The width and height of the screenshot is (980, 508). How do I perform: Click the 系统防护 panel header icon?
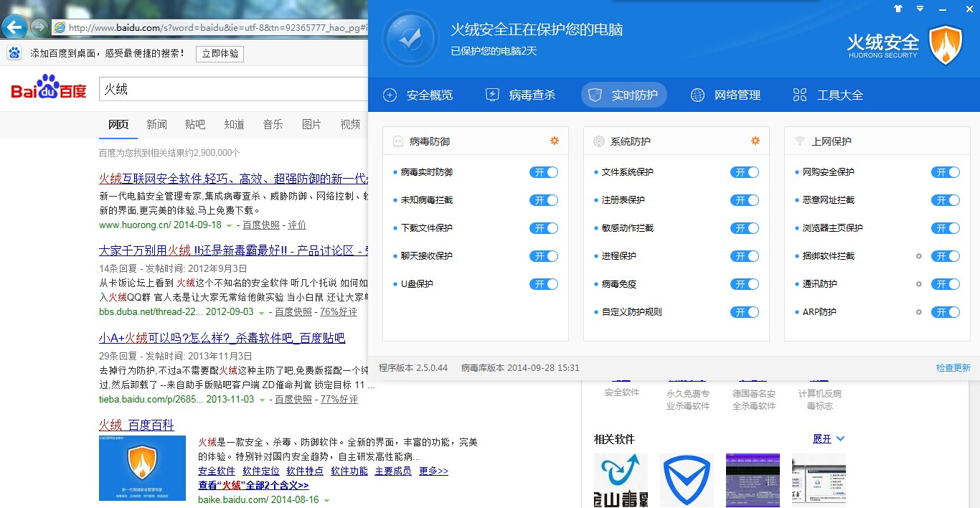[x=599, y=141]
